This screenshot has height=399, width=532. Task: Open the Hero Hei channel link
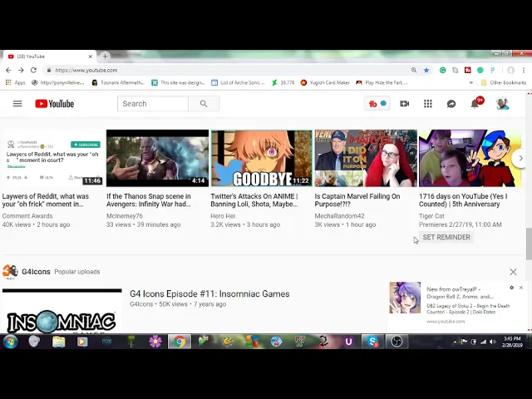(223, 216)
